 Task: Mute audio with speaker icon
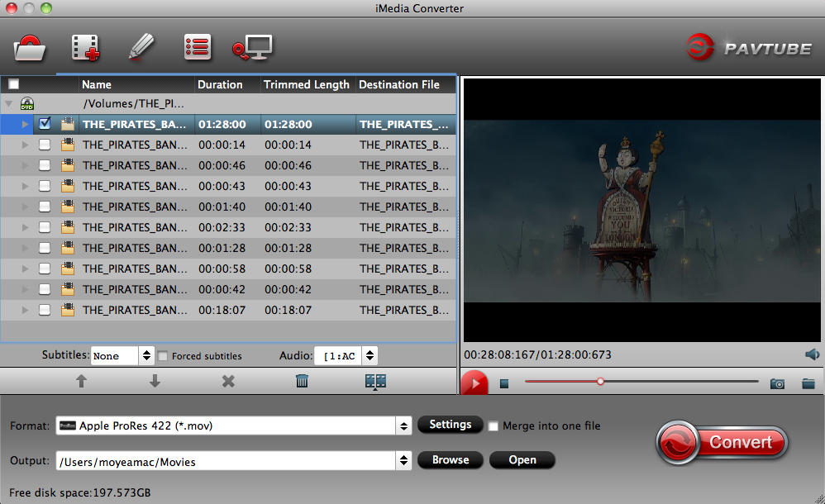click(812, 354)
